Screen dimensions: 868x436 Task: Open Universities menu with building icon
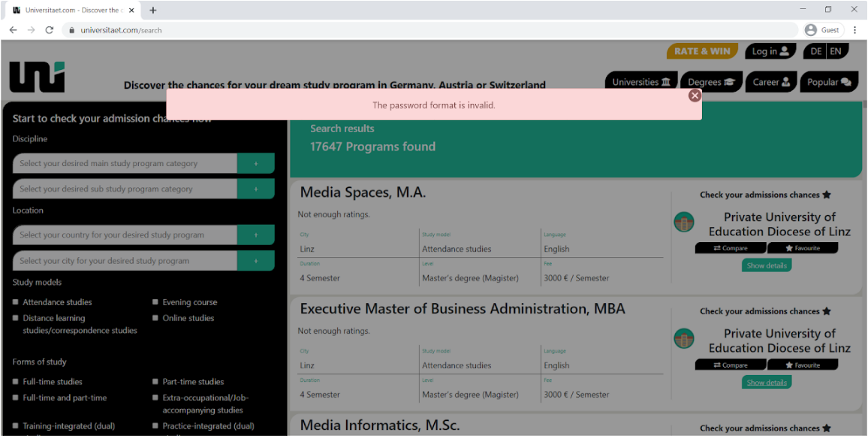tap(641, 82)
